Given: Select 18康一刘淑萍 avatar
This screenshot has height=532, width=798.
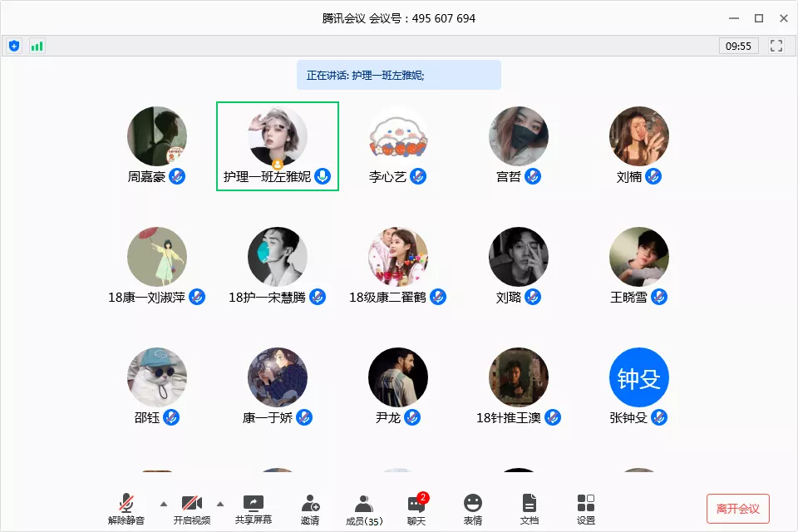Looking at the screenshot, I should pyautogui.click(x=157, y=257).
